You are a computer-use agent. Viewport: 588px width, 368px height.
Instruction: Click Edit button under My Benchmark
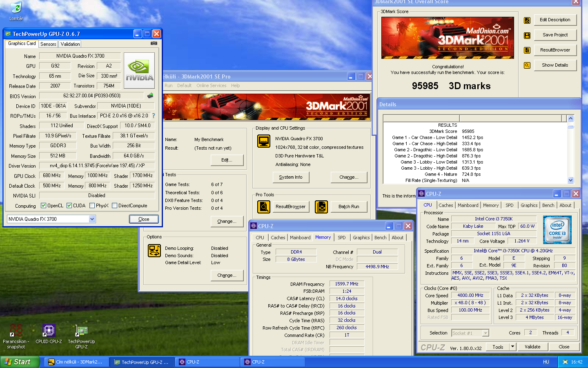point(227,160)
